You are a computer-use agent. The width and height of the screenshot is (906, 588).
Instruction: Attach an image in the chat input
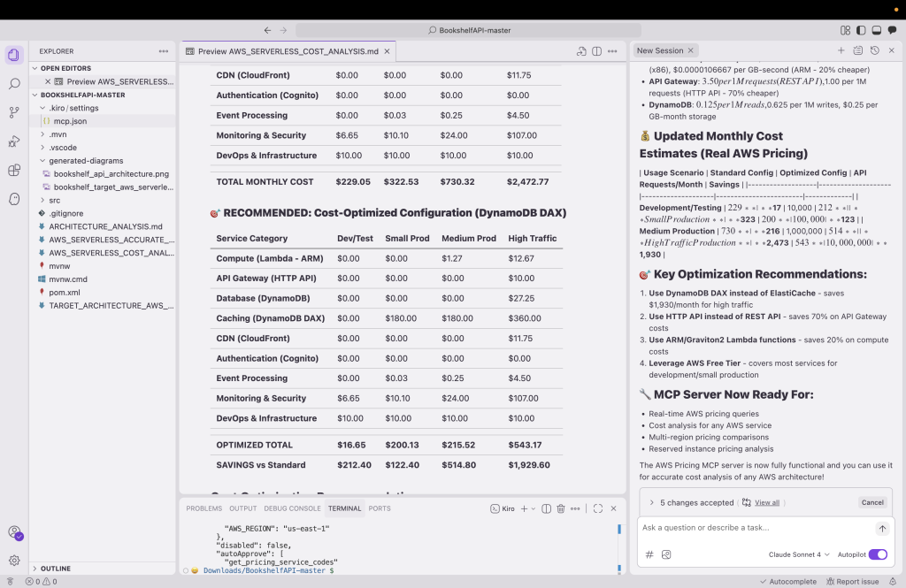[666, 554]
